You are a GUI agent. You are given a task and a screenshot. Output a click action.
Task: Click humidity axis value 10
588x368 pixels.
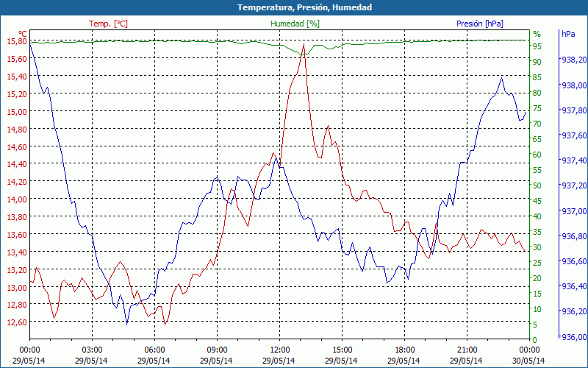537,309
